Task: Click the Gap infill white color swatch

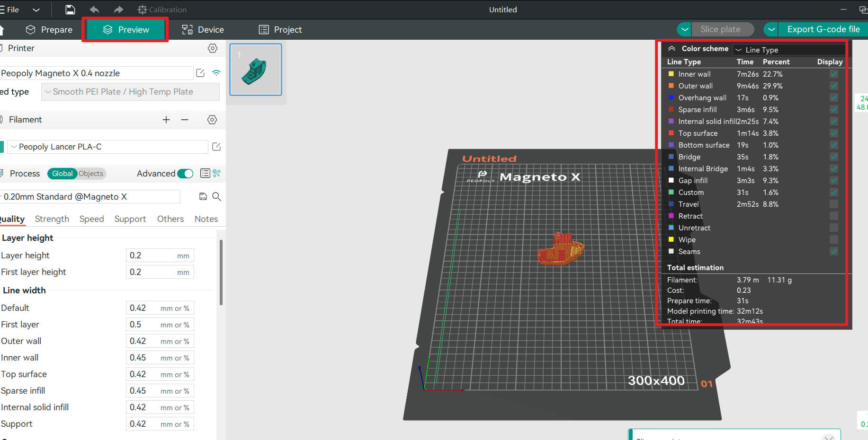Action: click(x=671, y=180)
